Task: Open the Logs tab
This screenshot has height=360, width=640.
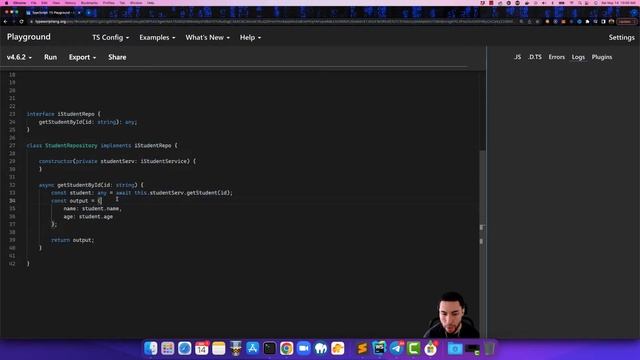Action: tap(578, 57)
